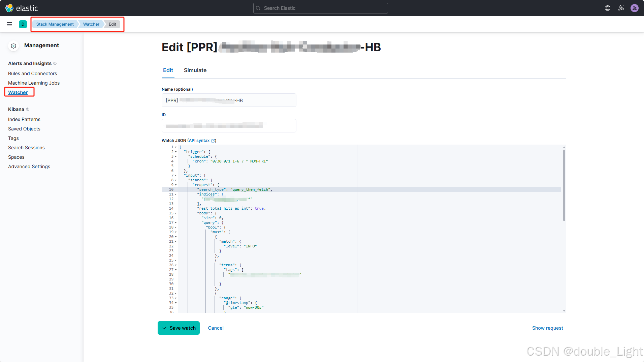Click the Management gear icon
The height and width of the screenshot is (362, 644).
(13, 46)
